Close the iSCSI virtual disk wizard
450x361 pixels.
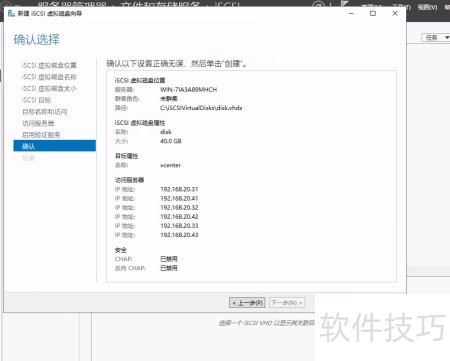pos(395,13)
